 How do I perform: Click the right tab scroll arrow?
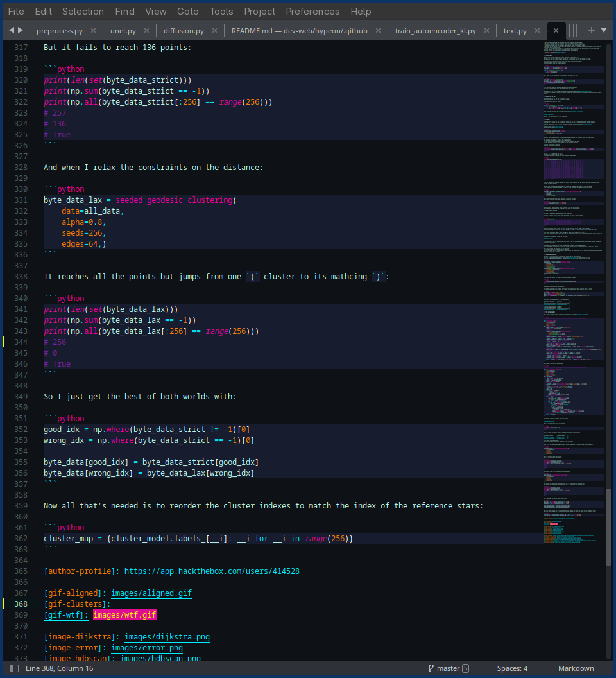(x=21, y=30)
